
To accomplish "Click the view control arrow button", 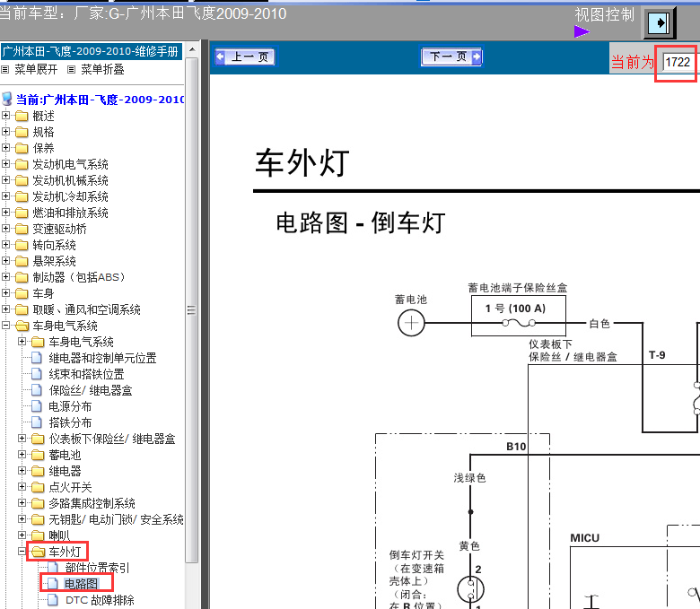I will click(660, 22).
